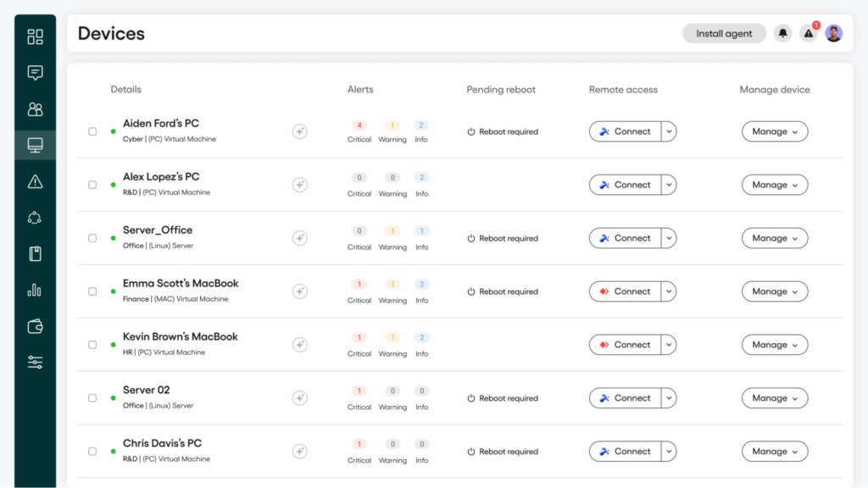Open the Manage dropdown for Server_Office
This screenshot has width=868, height=488.
tap(775, 238)
